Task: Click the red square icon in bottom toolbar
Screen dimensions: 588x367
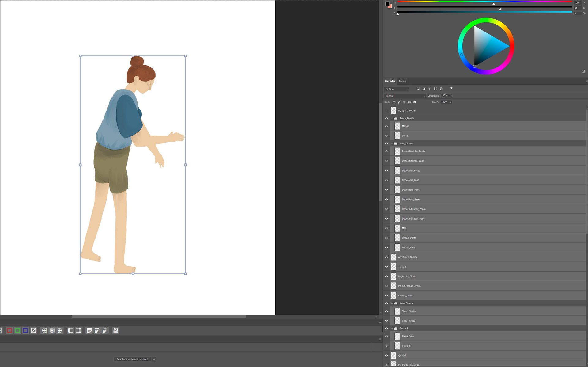Action: pos(9,331)
